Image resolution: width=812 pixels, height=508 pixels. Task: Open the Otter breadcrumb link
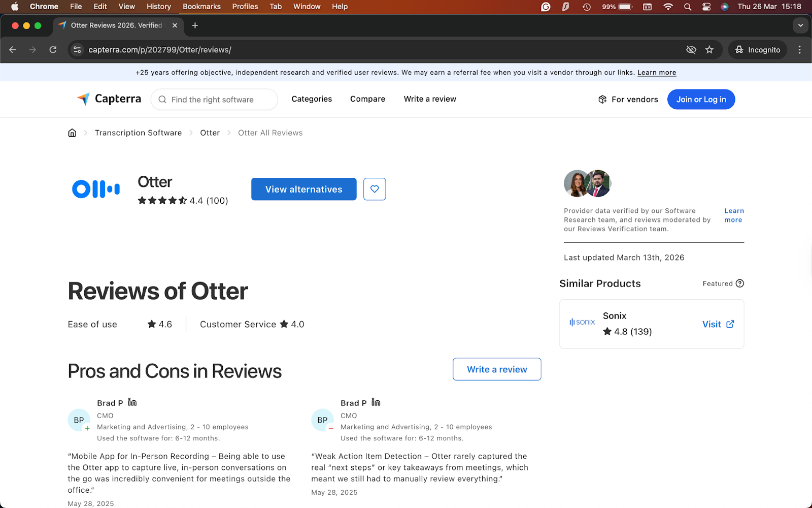click(210, 133)
